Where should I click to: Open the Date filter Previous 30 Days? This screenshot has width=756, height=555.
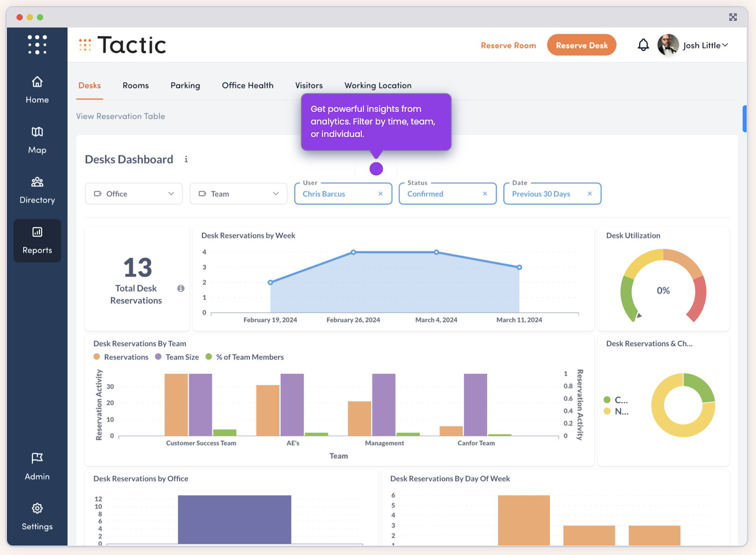(552, 194)
